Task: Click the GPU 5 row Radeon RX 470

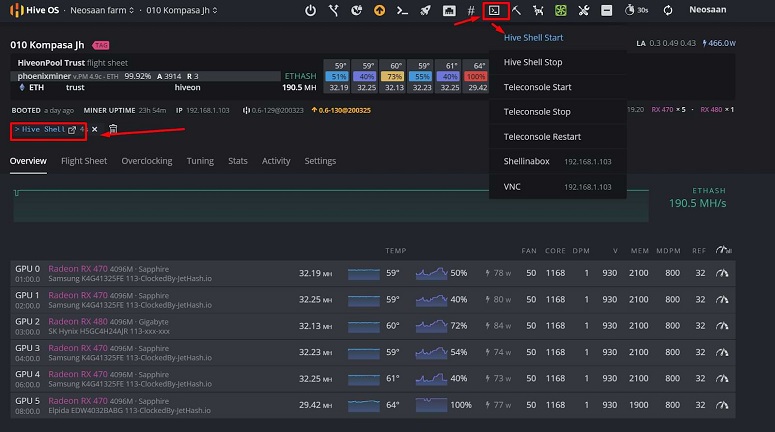Action: tap(78, 400)
